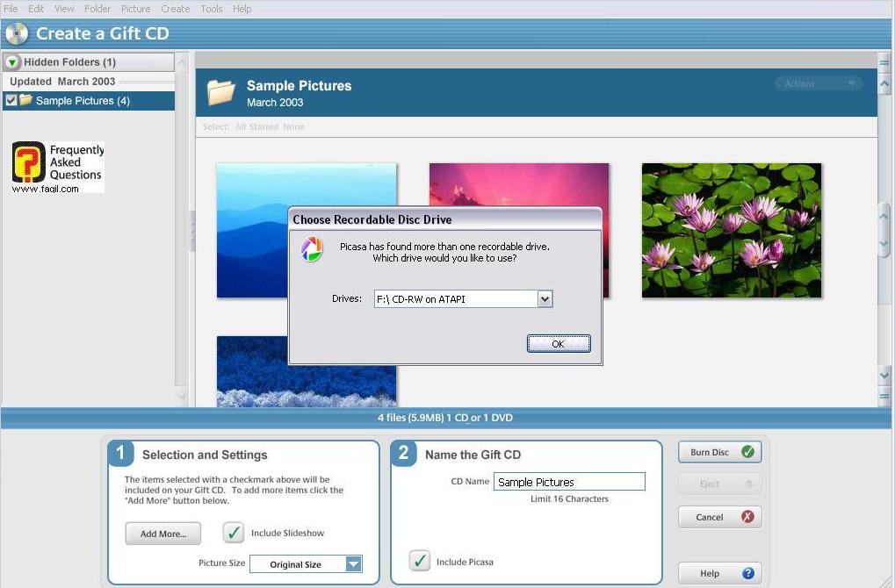Toggle the Include Picasa checkbox

420,561
